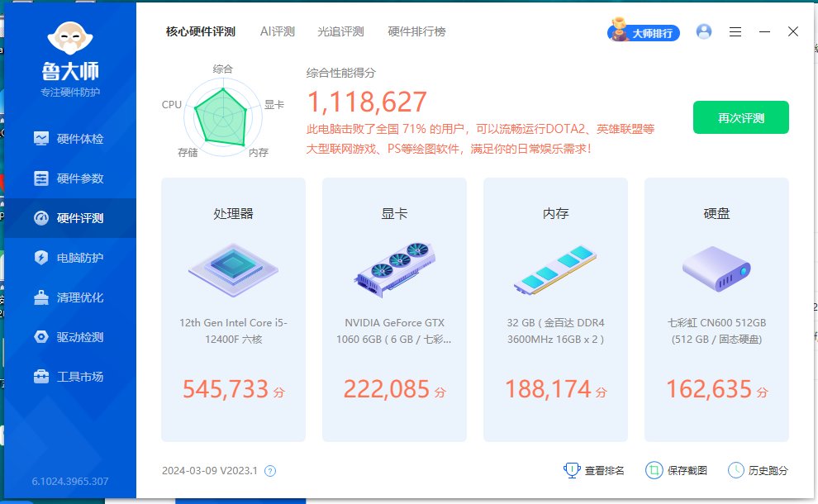Switch to the 光追评测 tab
Screen dimensions: 818x504
click(x=340, y=32)
